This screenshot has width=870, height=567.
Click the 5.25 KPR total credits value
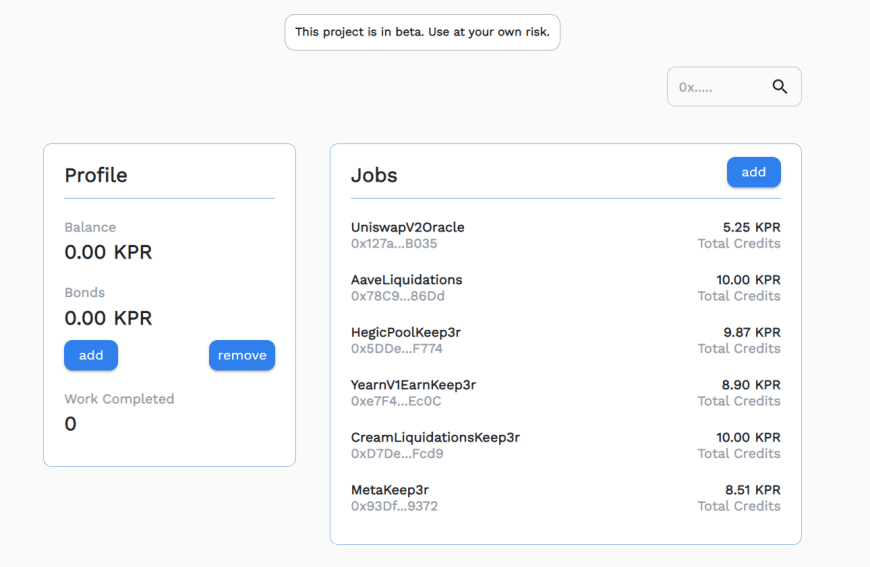pyautogui.click(x=751, y=227)
